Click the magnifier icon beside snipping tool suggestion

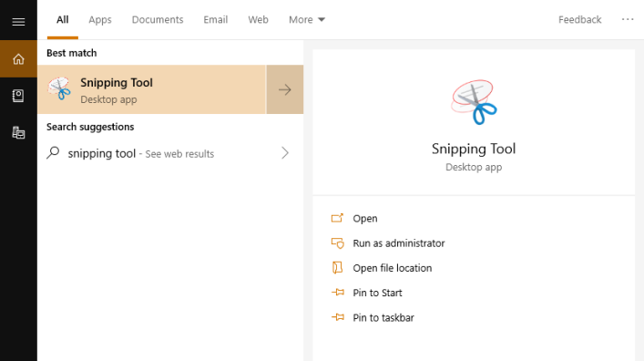point(53,153)
